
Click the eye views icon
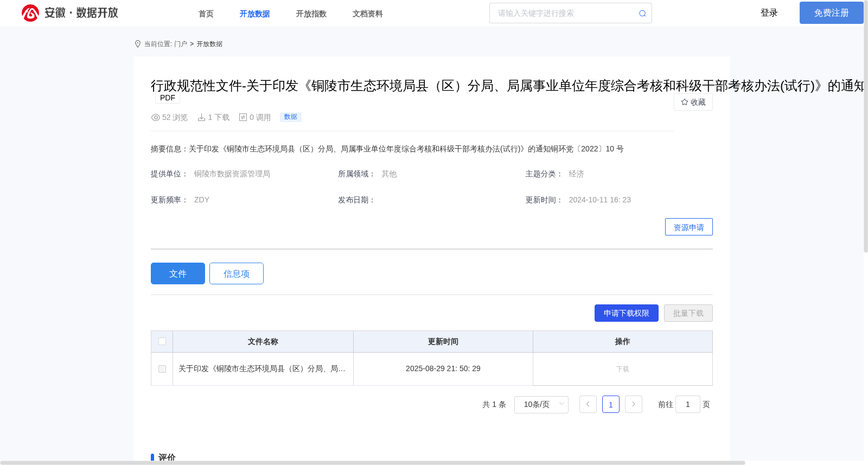156,117
